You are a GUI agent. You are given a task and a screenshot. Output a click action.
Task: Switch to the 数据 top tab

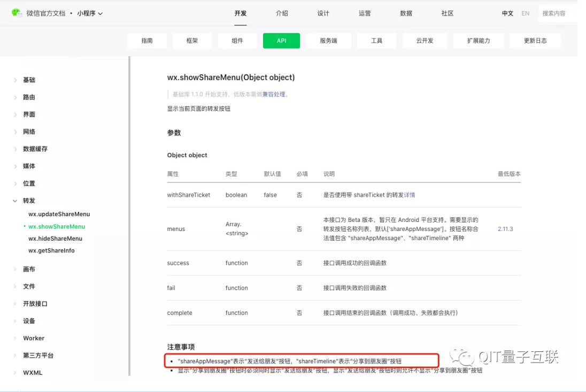(406, 13)
